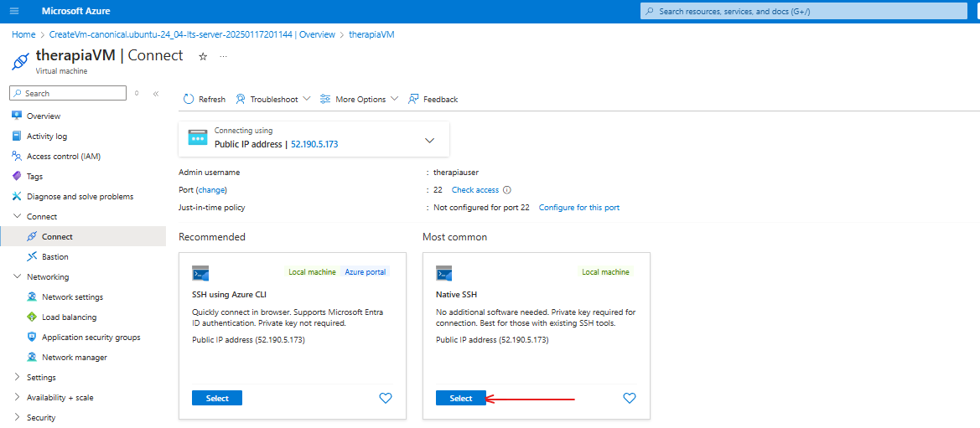Viewport: 980px width, 428px height.
Task: Click the Local machine tag on the Native SSH card
Action: (x=605, y=272)
